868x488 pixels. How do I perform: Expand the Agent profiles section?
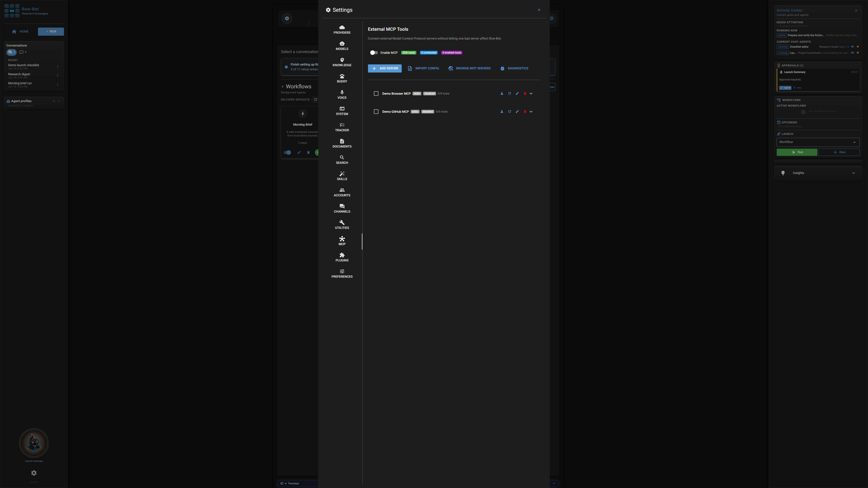pyautogui.click(x=59, y=101)
